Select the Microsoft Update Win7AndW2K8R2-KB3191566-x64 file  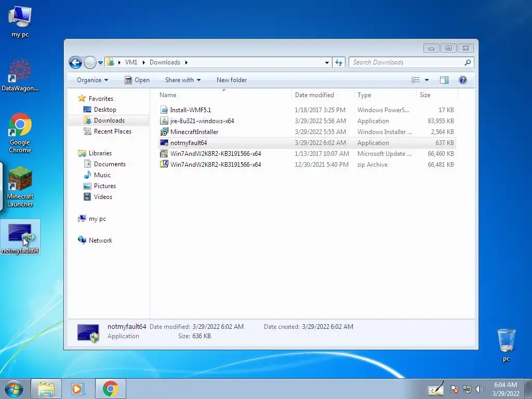[x=307, y=154]
